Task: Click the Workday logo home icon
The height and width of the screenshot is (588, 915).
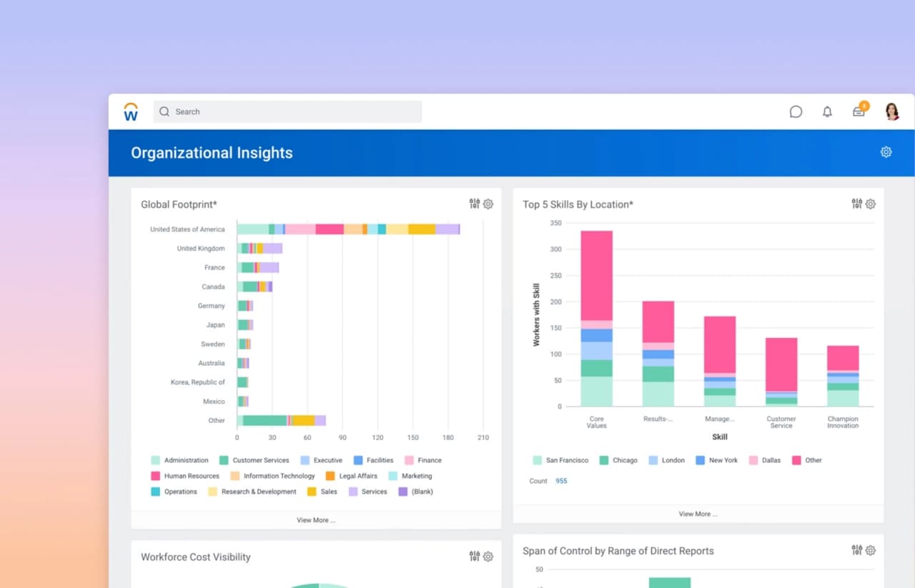Action: (x=131, y=111)
